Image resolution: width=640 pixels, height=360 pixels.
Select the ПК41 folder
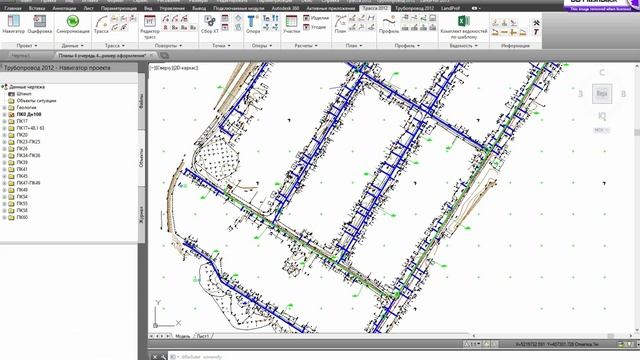[x=22, y=169]
